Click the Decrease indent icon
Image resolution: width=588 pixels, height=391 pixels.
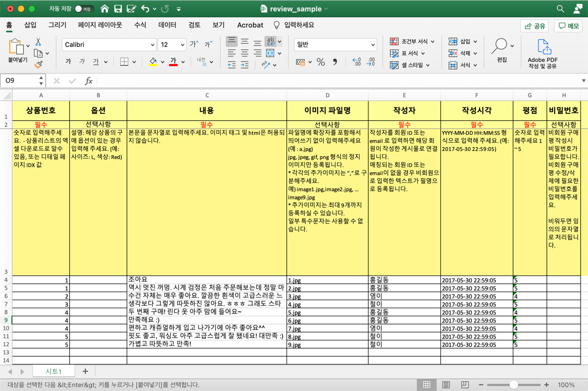[x=232, y=65]
